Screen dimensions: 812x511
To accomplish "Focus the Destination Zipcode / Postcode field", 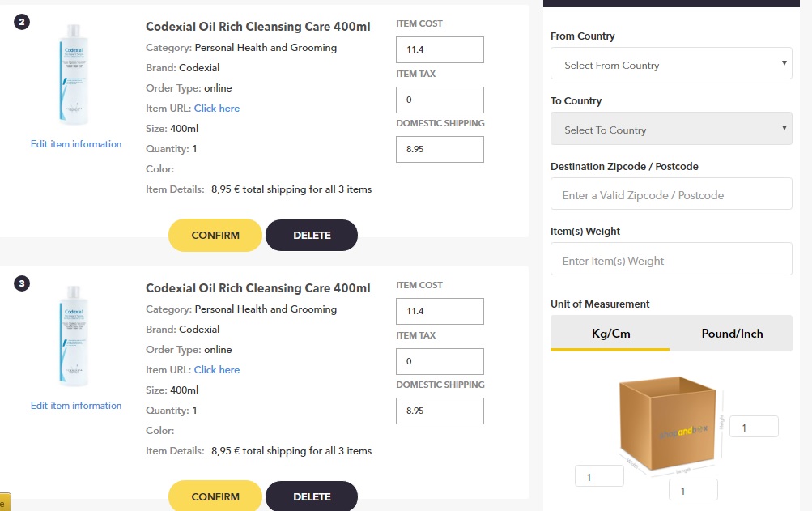I will (x=671, y=195).
